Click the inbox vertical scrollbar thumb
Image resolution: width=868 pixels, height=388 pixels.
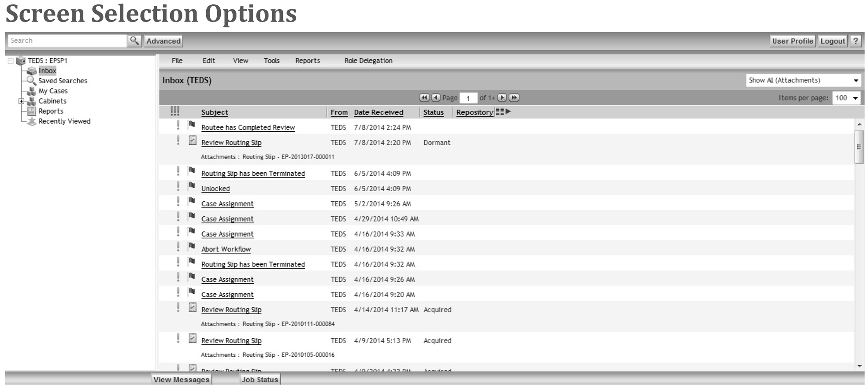(859, 147)
